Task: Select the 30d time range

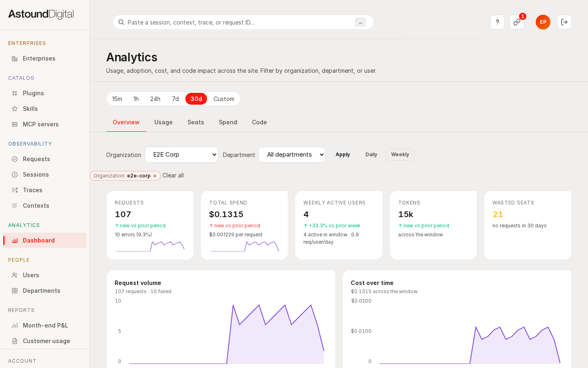Action: point(196,99)
